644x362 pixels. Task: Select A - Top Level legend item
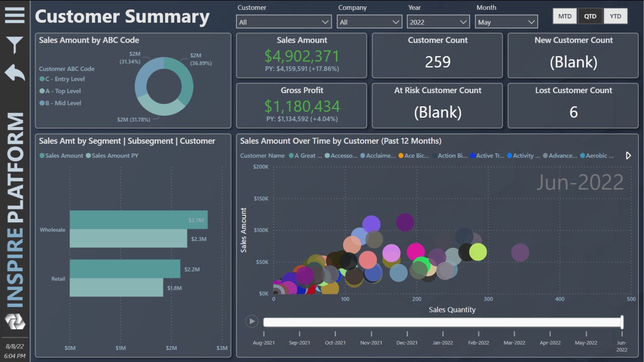pyautogui.click(x=60, y=91)
